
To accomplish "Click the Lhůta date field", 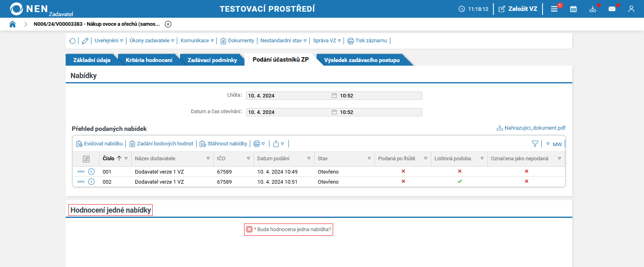I will click(x=288, y=95).
